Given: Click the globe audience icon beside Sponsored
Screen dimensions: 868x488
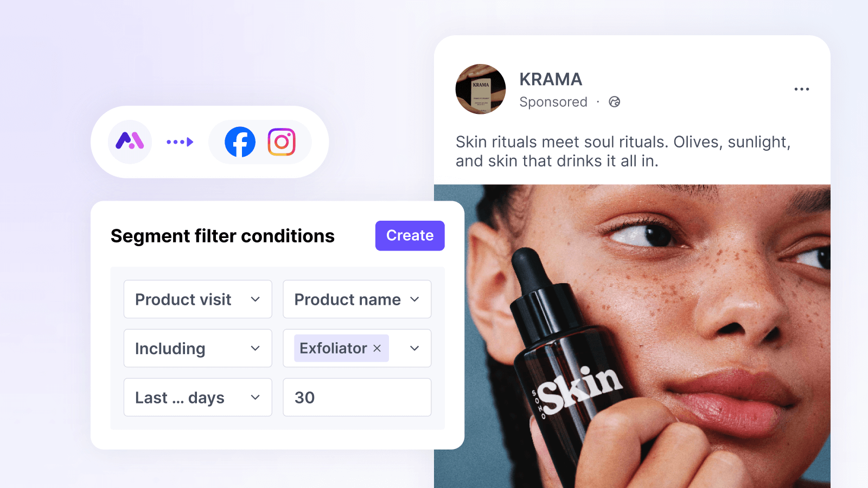Looking at the screenshot, I should (614, 102).
